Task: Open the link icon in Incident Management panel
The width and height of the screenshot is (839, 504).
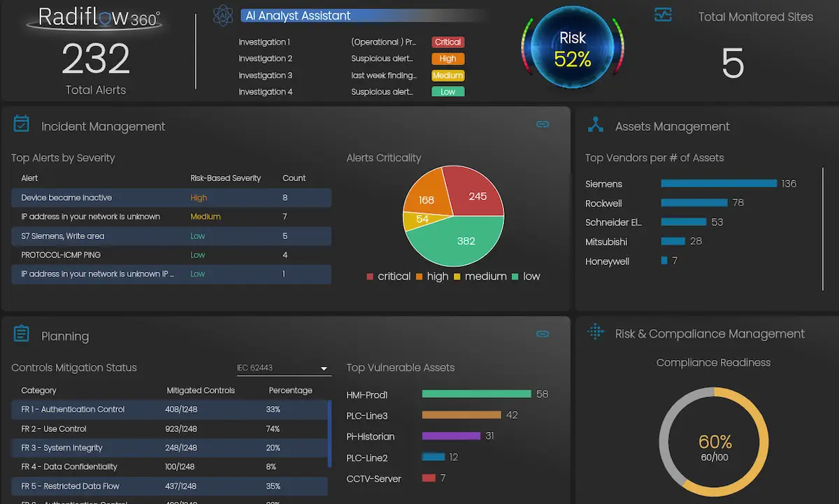Action: 543,124
